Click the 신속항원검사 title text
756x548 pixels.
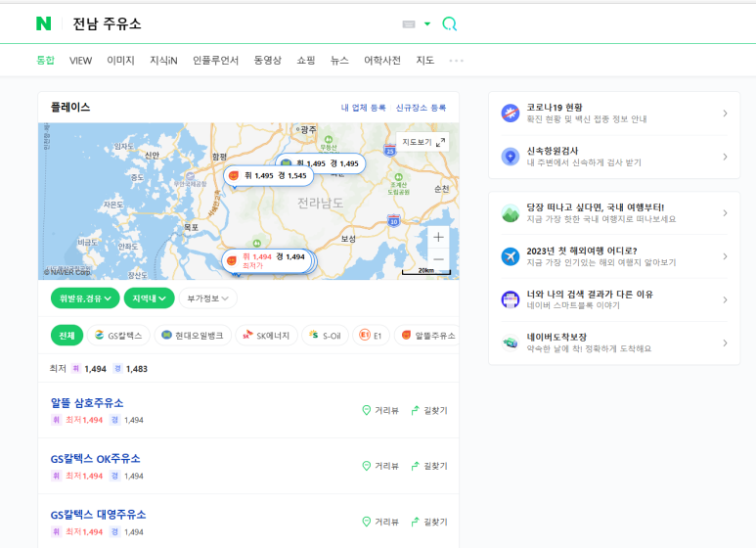coord(553,151)
